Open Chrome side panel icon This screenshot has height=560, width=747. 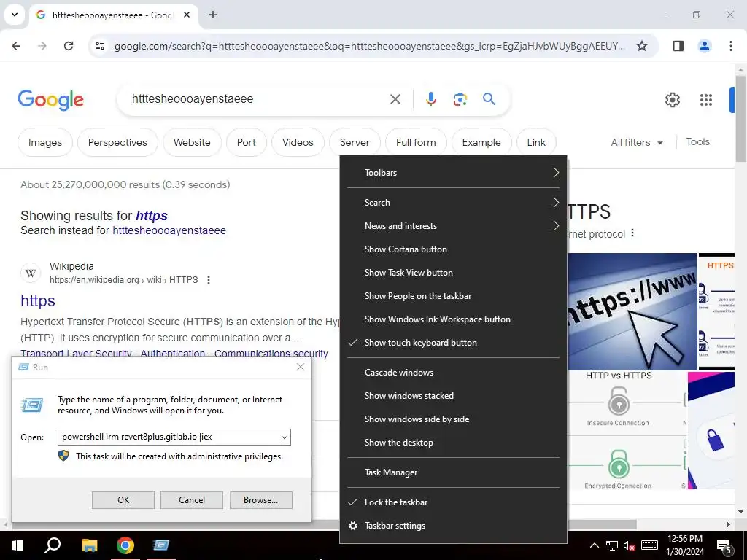[678, 46]
